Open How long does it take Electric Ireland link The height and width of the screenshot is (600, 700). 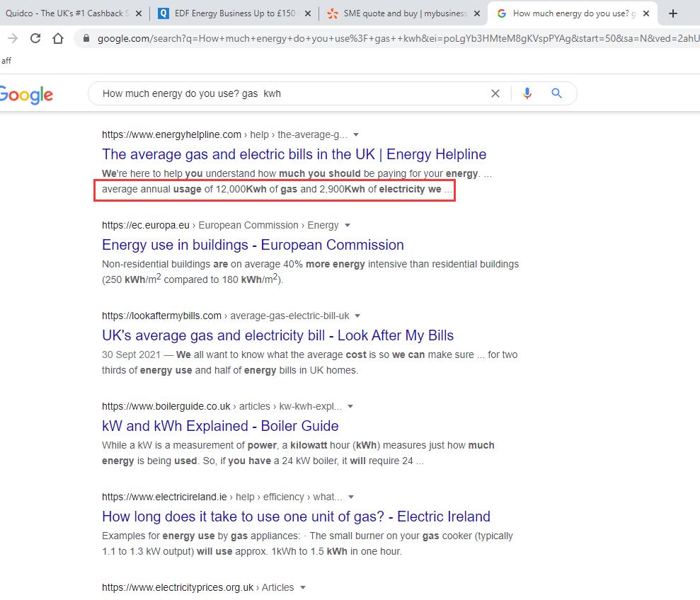click(296, 517)
